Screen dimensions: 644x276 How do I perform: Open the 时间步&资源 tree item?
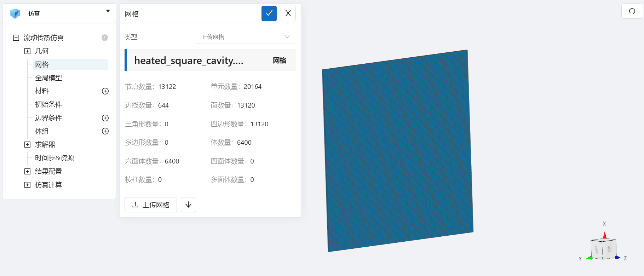[54, 158]
